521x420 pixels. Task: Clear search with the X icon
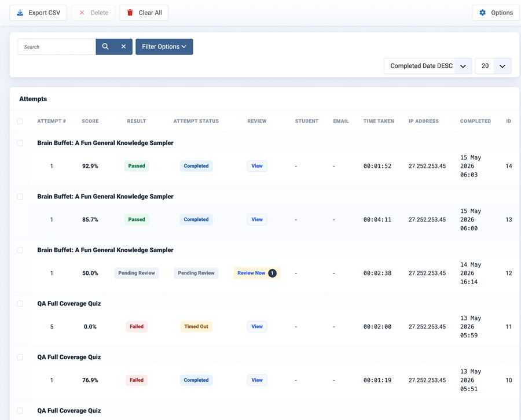(124, 46)
